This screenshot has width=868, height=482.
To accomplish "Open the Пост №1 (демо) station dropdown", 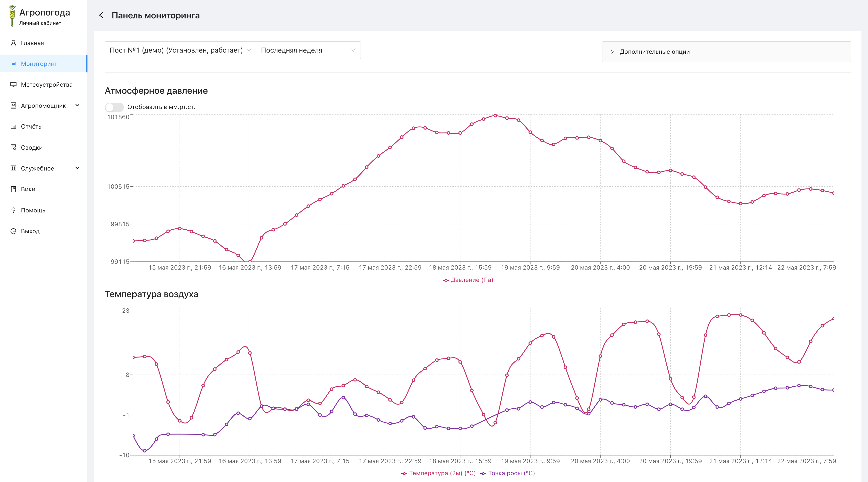I will [x=180, y=50].
